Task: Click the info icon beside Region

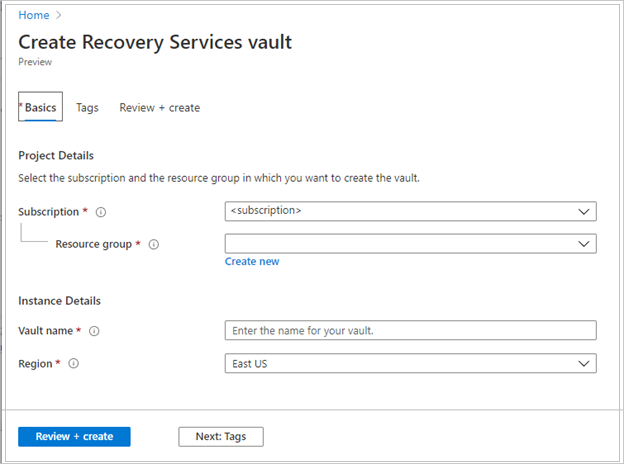Action: tap(74, 364)
